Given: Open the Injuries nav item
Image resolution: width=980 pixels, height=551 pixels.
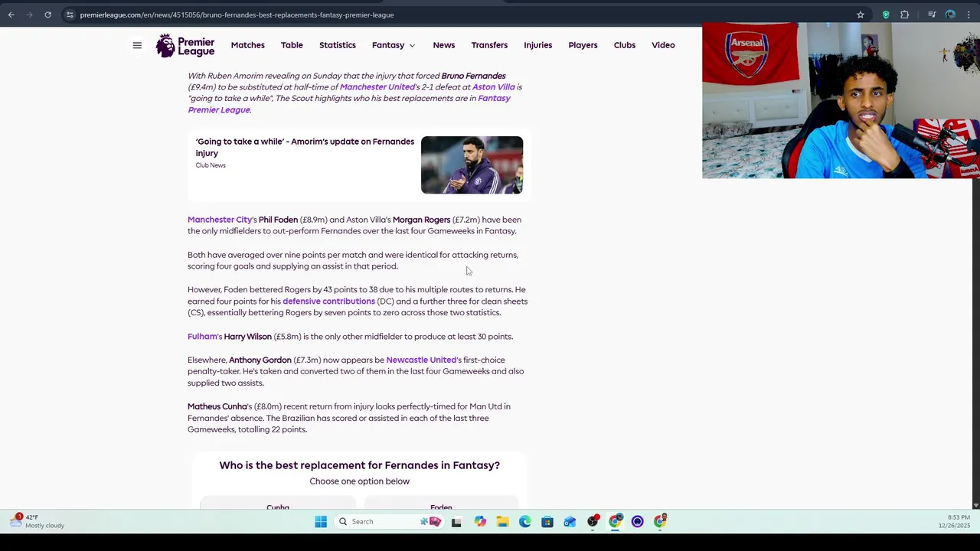Looking at the screenshot, I should [537, 45].
